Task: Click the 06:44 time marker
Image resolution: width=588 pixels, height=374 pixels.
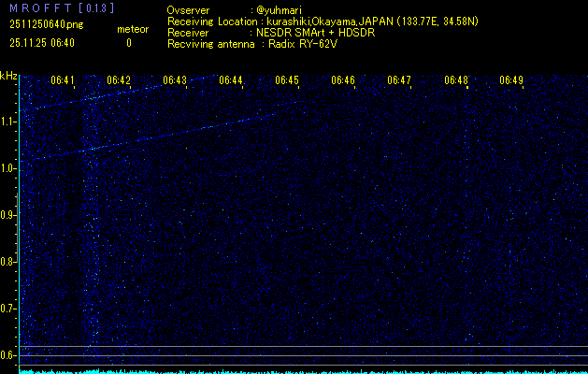Action: click(x=231, y=81)
